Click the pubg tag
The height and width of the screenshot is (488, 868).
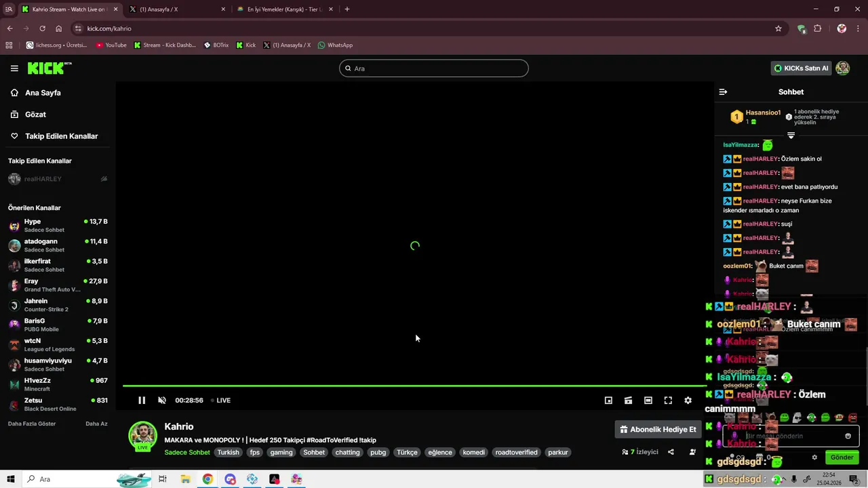point(378,453)
